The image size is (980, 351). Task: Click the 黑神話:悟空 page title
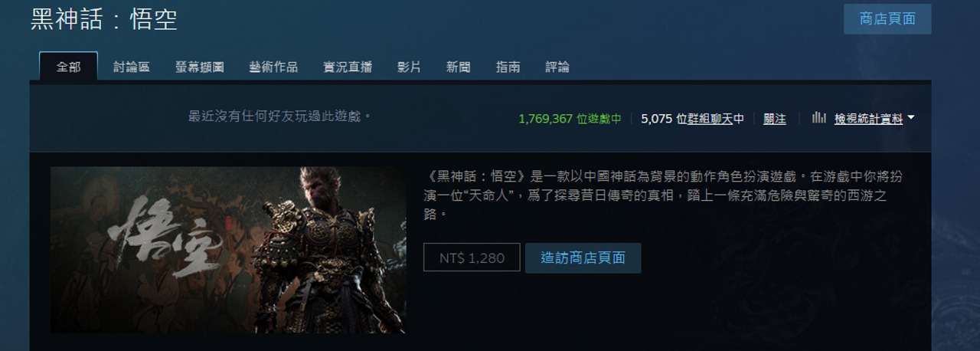click(104, 19)
